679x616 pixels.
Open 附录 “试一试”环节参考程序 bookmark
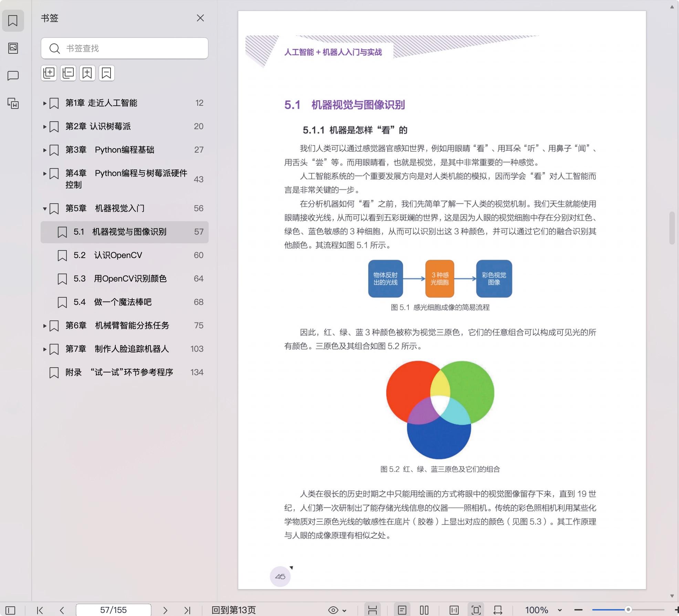pos(124,372)
